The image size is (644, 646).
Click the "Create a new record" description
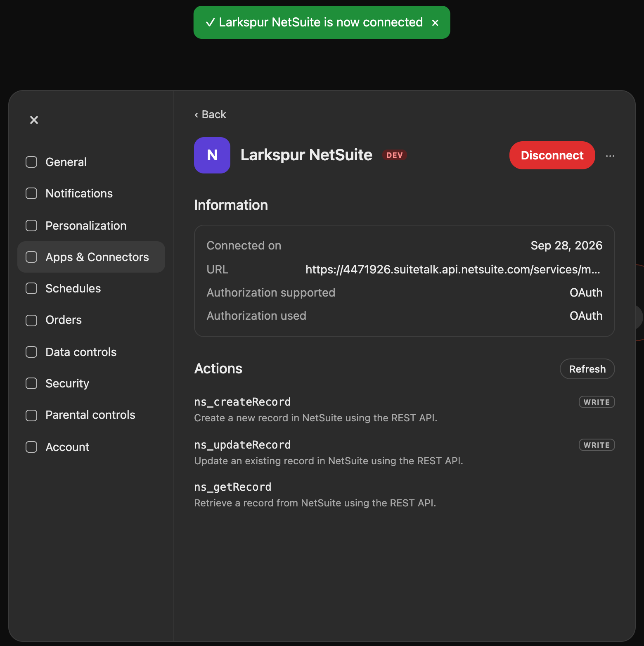(x=315, y=418)
